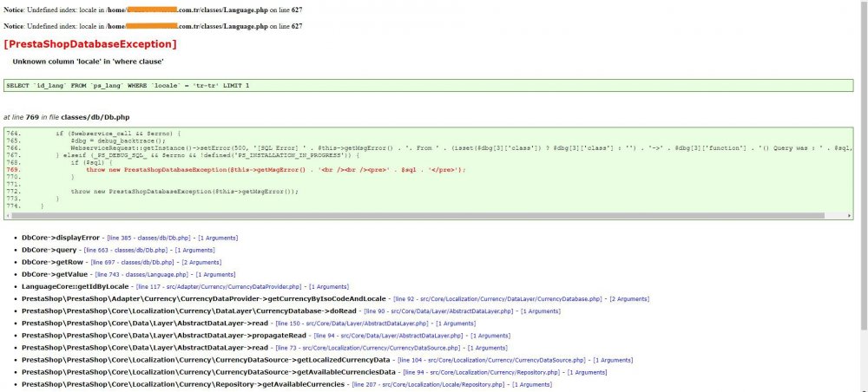The height and width of the screenshot is (392, 868).
Task: Click Repository->getAvailableCurrencies method name
Action: [x=183, y=384]
